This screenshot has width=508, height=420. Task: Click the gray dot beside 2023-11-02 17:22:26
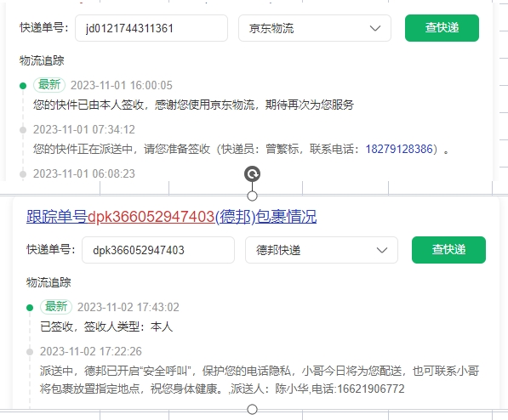click(30, 352)
